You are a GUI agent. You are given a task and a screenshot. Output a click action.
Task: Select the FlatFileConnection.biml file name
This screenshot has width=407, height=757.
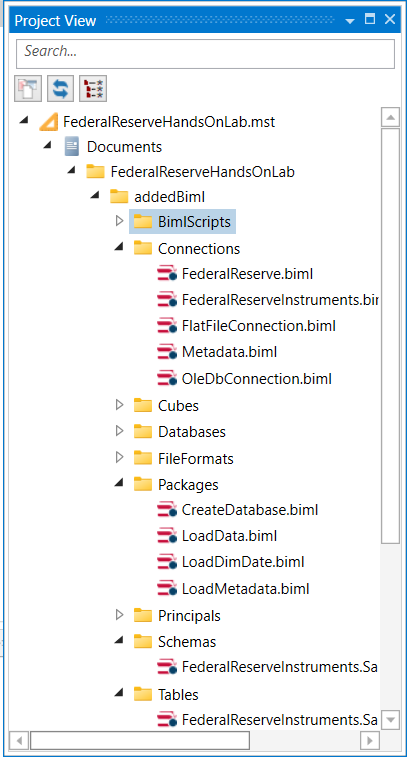pos(258,326)
